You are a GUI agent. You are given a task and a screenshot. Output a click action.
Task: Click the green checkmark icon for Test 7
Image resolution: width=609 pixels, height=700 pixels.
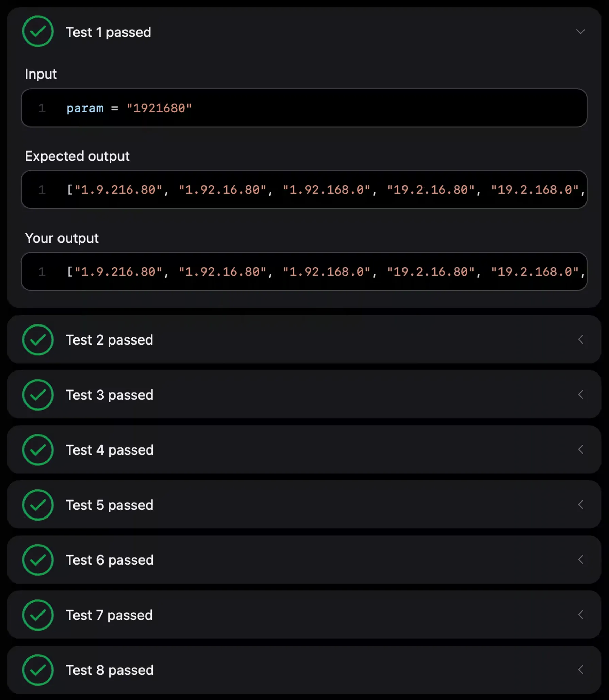38,615
